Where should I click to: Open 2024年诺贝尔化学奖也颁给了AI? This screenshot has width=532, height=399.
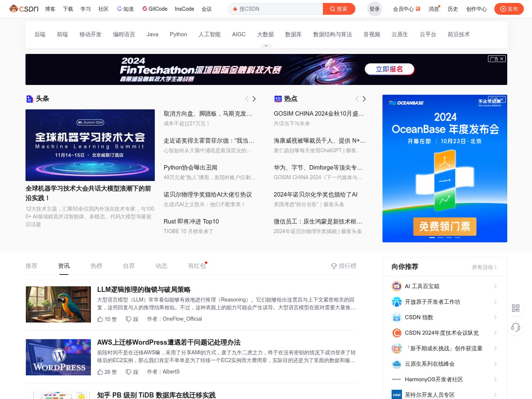click(x=316, y=194)
